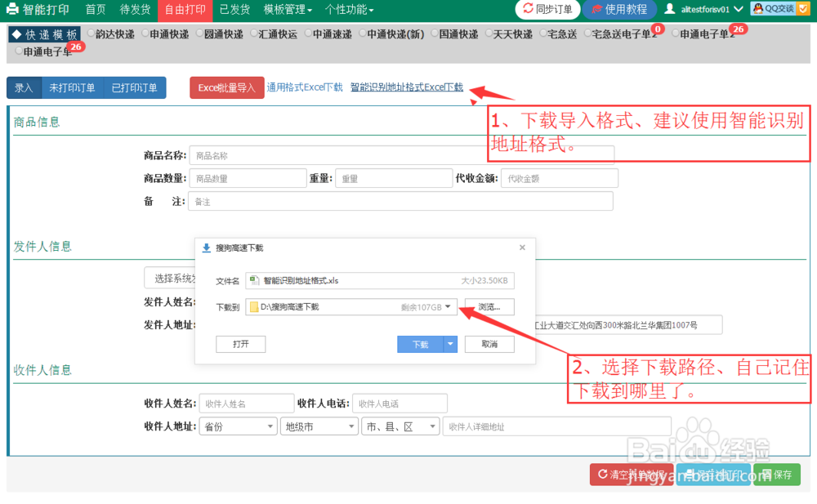Go to the 待发货 menu item
This screenshot has height=504, width=817.
[135, 9]
